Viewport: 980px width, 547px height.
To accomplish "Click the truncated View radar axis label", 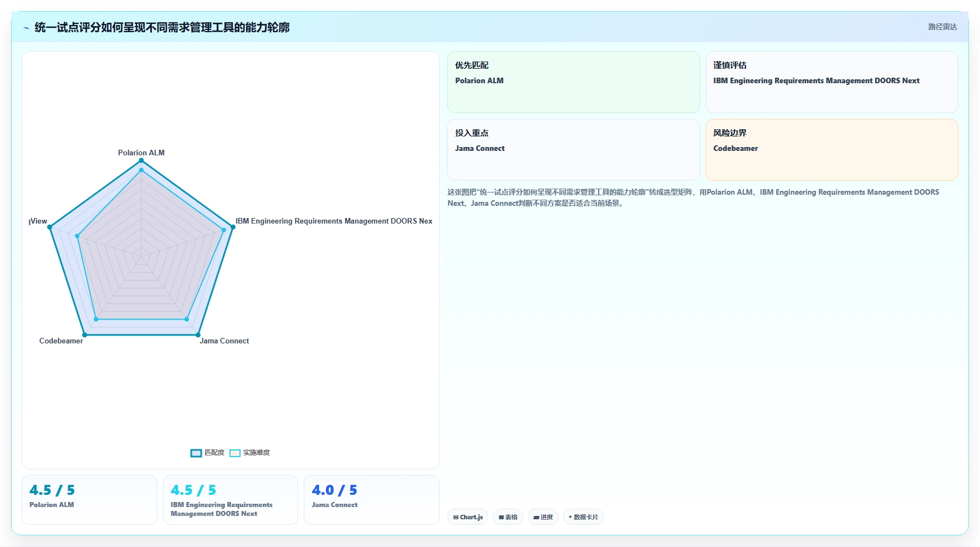I will pos(38,221).
